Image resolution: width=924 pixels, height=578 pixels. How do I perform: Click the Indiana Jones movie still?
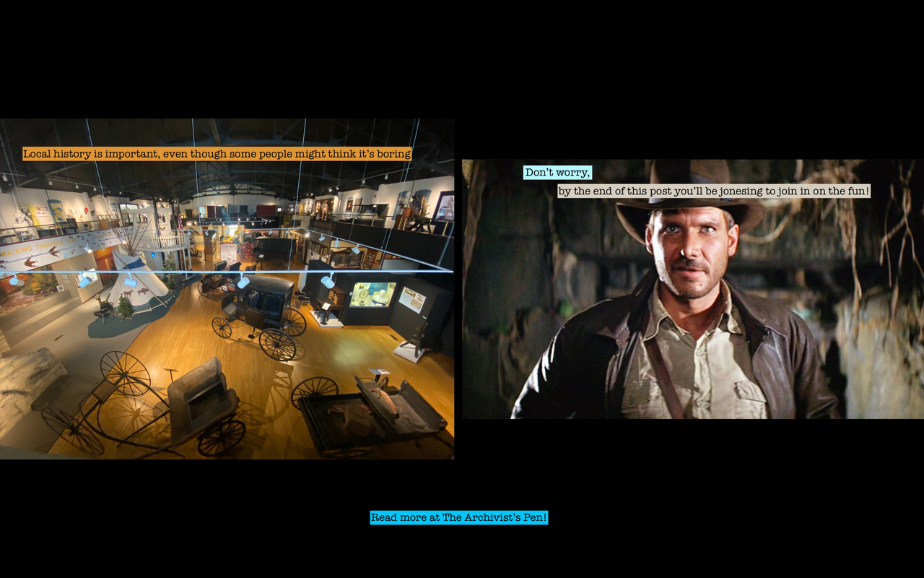click(693, 289)
